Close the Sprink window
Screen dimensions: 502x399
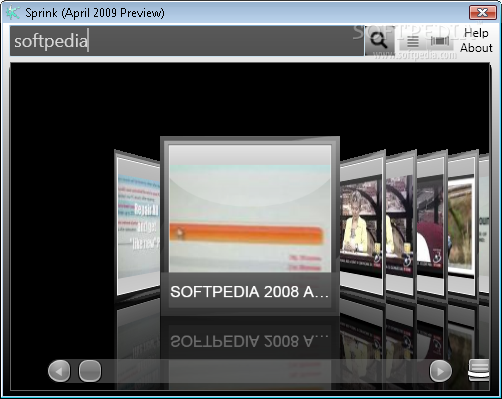tap(482, 13)
